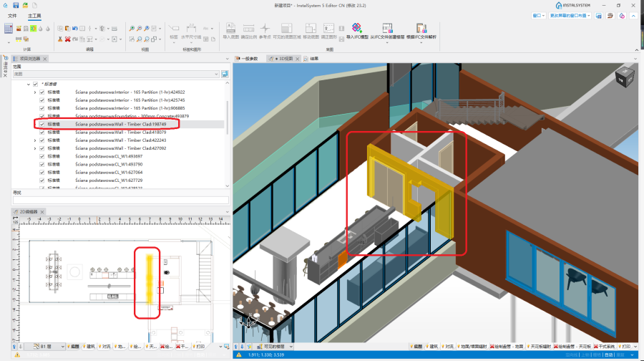Click the 导入底图 import underlay icon
Screen dimensions: 644x361
[230, 28]
